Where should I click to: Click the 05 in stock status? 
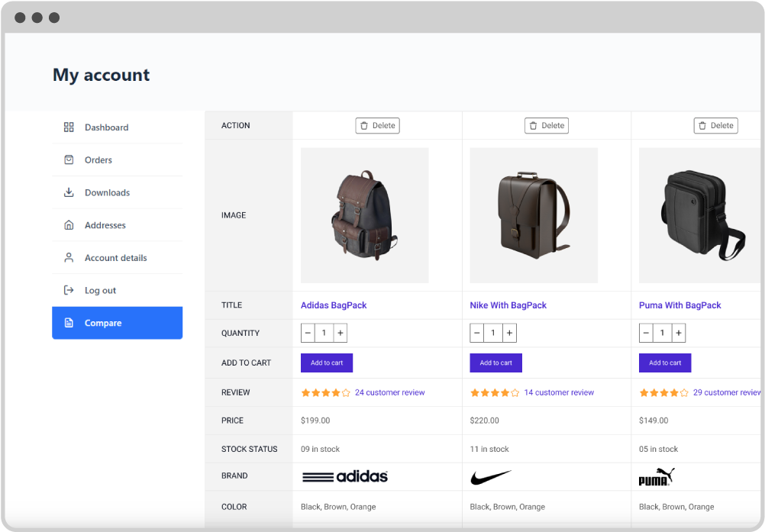659,449
